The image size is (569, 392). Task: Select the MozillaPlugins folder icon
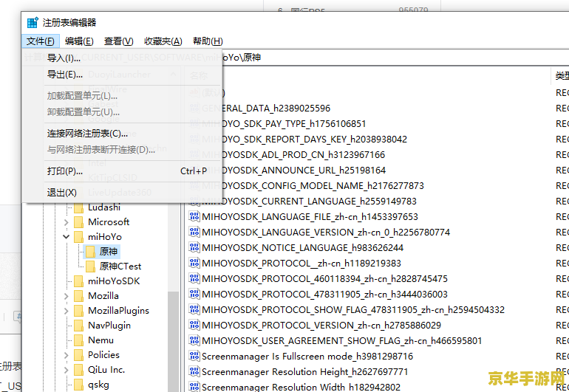coord(79,311)
